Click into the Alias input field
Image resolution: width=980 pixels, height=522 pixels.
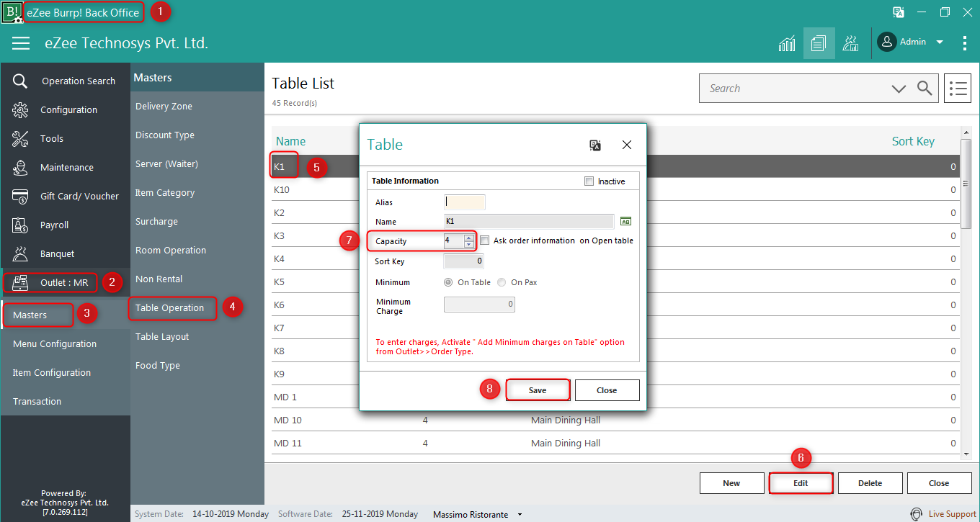(x=465, y=202)
